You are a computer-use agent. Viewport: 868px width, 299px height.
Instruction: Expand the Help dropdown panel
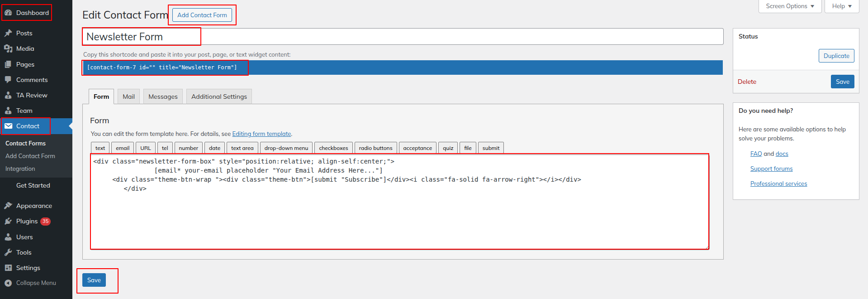[841, 6]
